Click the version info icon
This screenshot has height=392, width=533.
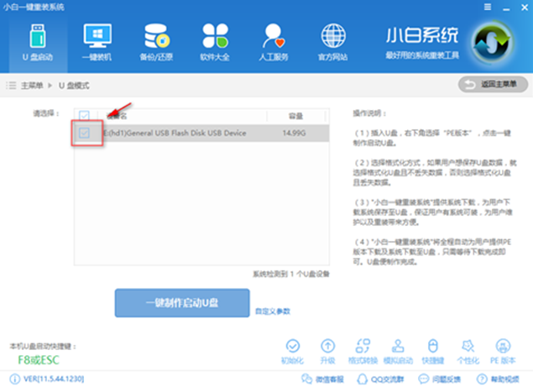[14, 379]
